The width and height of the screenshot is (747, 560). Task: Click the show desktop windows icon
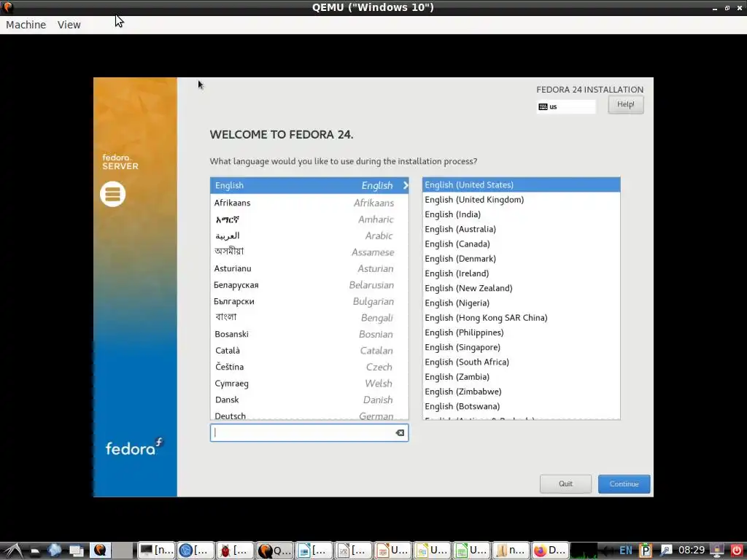click(76, 551)
